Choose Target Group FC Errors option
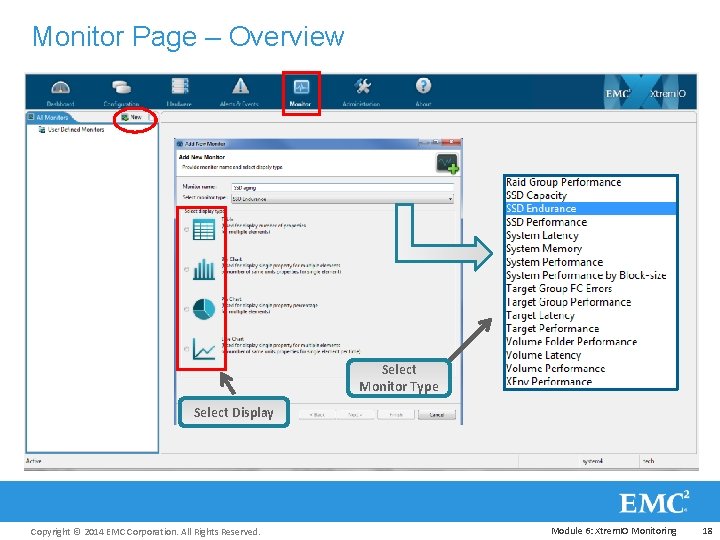This screenshot has height=540, width=720. [559, 289]
